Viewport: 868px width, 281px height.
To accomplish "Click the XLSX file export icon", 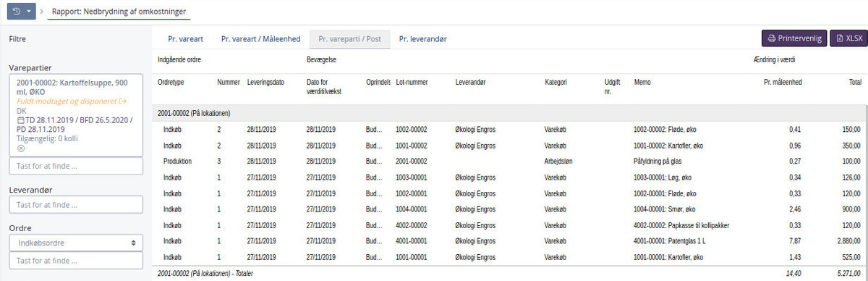I will pyautogui.click(x=839, y=38).
